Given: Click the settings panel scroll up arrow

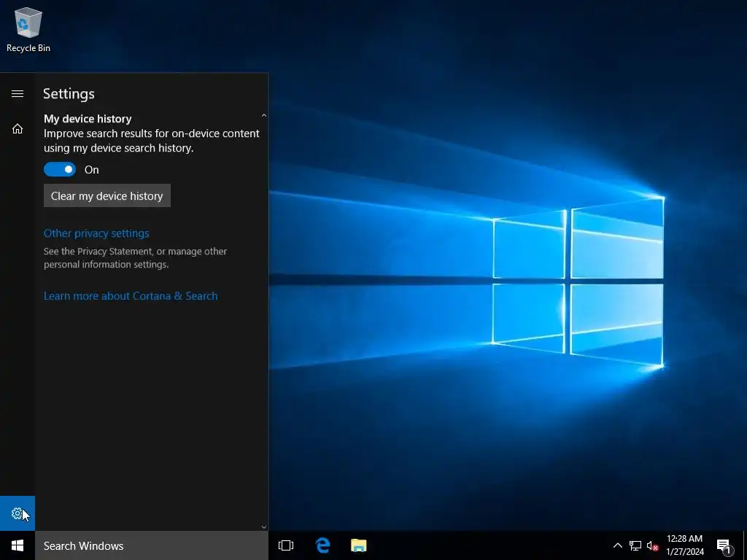Looking at the screenshot, I should pyautogui.click(x=264, y=115).
